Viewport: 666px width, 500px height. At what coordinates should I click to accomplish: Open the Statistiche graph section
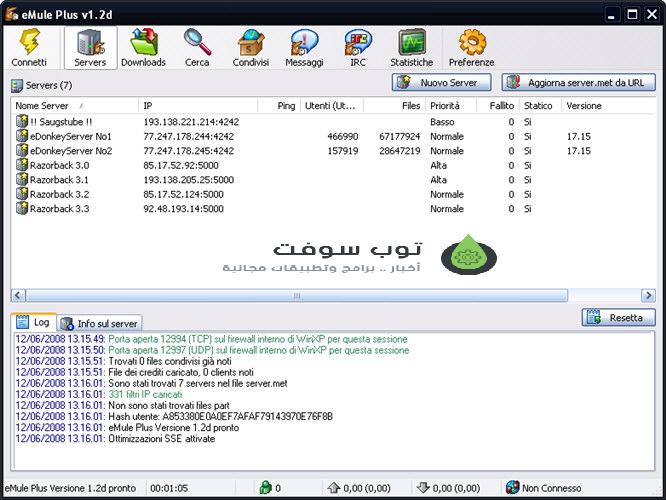(412, 48)
